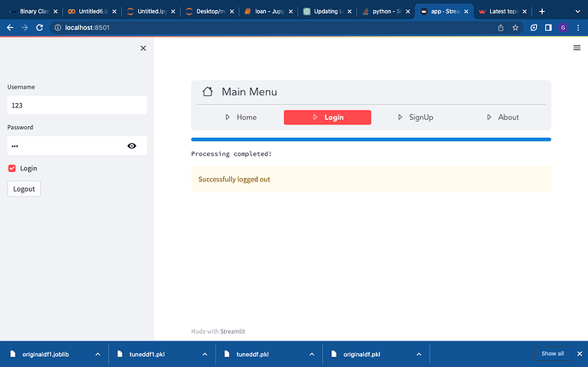Select SignUp in the Main Menu

pyautogui.click(x=415, y=118)
